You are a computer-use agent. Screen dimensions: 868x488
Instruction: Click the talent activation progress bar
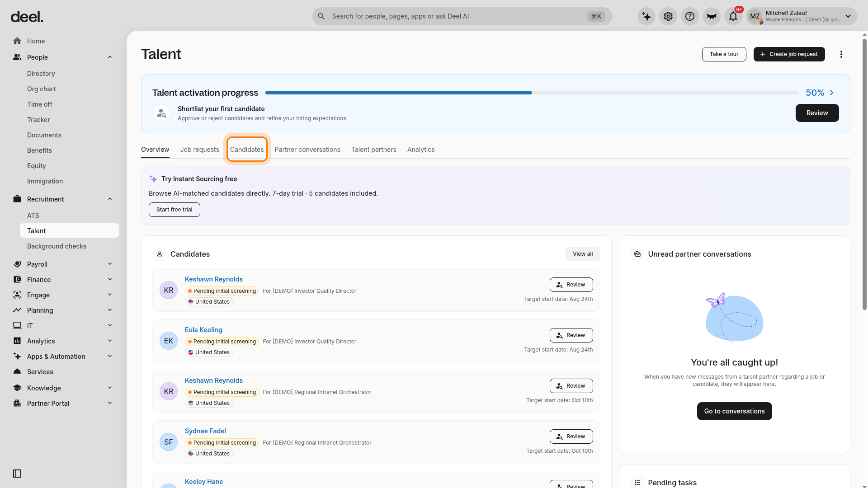click(532, 93)
